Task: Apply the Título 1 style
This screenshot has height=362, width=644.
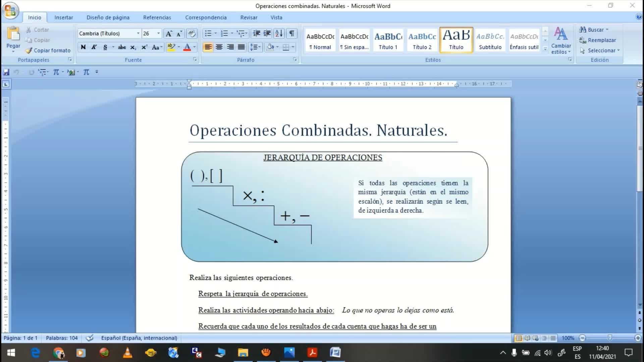Action: [388, 40]
